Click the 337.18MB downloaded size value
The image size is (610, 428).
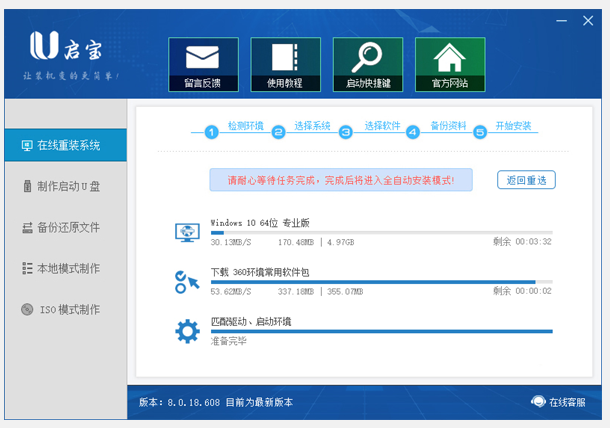pos(296,291)
